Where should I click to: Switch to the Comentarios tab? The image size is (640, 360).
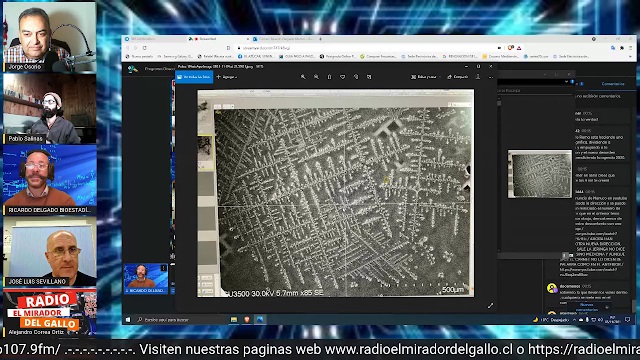coord(613,84)
